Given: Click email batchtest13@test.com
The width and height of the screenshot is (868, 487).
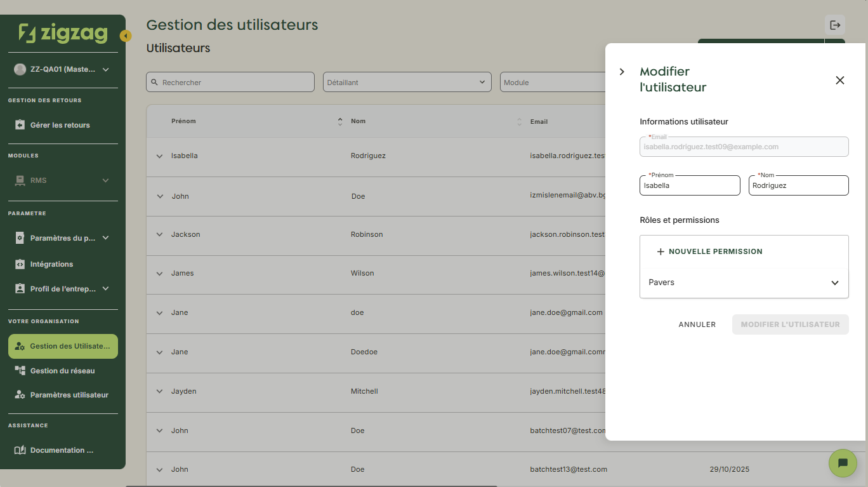Looking at the screenshot, I should 569,470.
